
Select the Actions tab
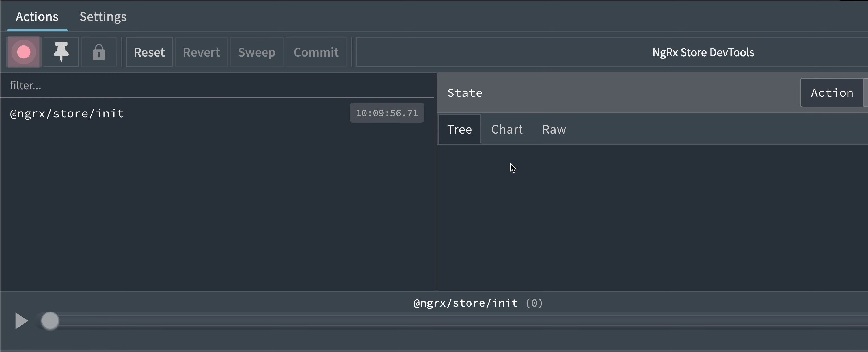36,16
